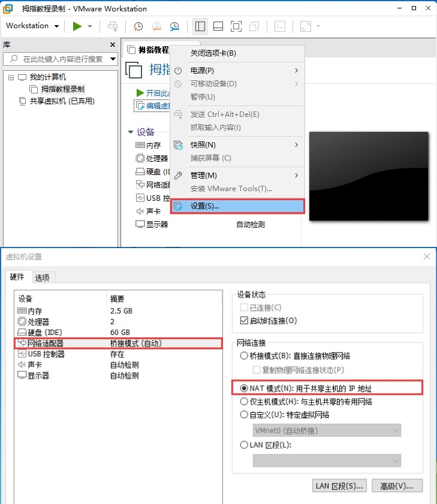Click the 开启此虚拟机 power on link

(153, 93)
